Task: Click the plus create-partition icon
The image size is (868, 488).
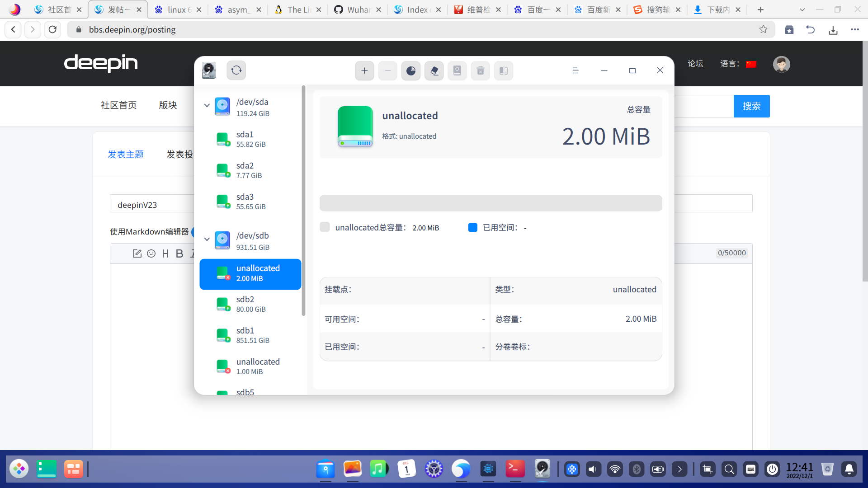Action: [364, 71]
